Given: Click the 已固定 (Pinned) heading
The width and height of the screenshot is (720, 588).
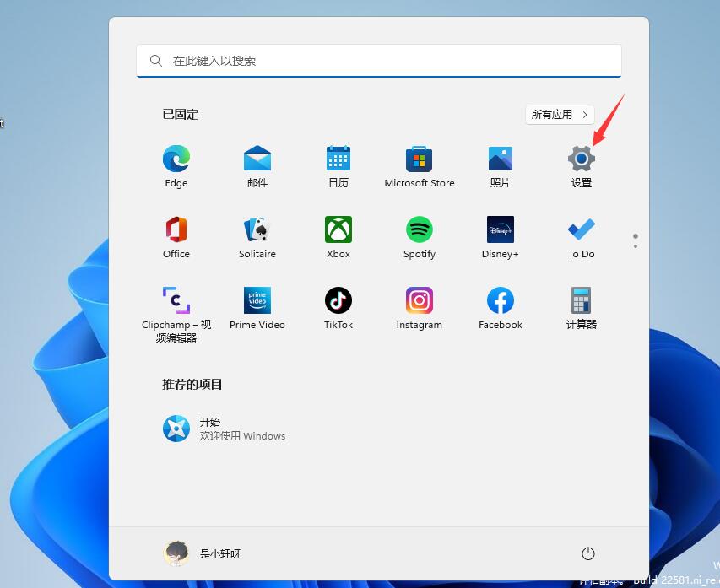Looking at the screenshot, I should click(x=181, y=115).
